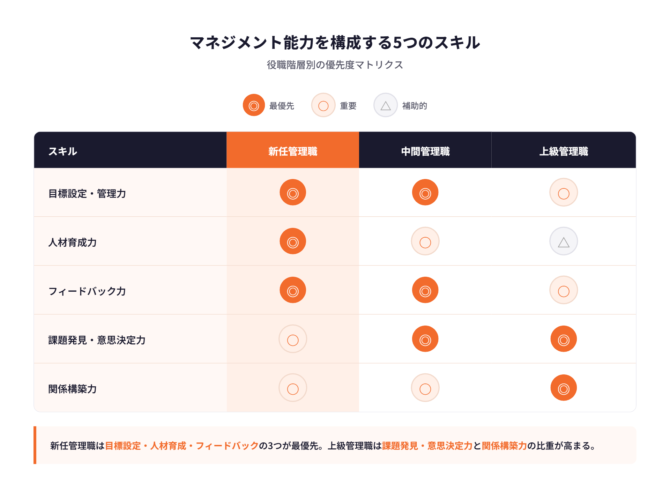The image size is (670, 492).
Task: Click 中間管理職 icon for 関係構築力
Action: (x=425, y=388)
